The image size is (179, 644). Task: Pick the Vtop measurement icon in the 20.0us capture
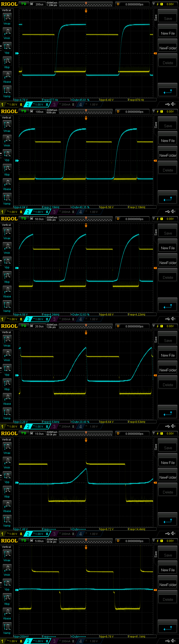(x=7, y=384)
